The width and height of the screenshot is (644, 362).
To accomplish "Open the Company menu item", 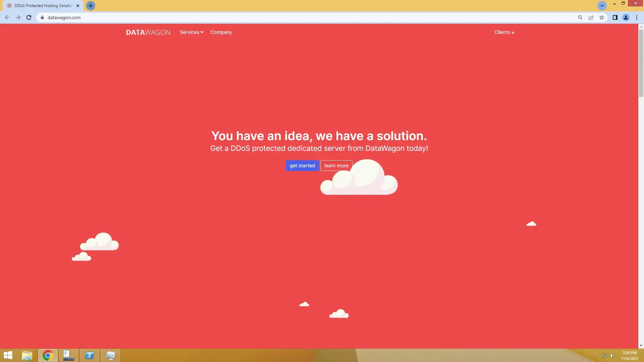I will 221,32.
